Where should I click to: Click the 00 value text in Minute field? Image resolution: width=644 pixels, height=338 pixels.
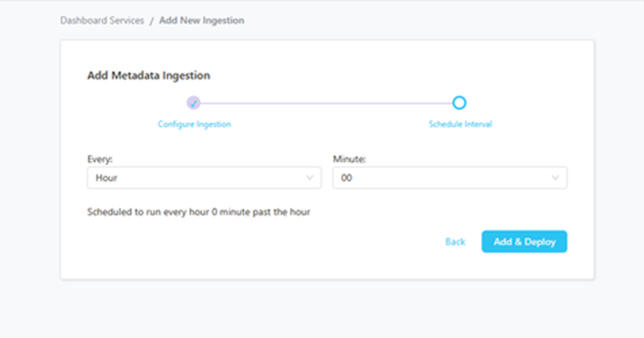pos(347,178)
